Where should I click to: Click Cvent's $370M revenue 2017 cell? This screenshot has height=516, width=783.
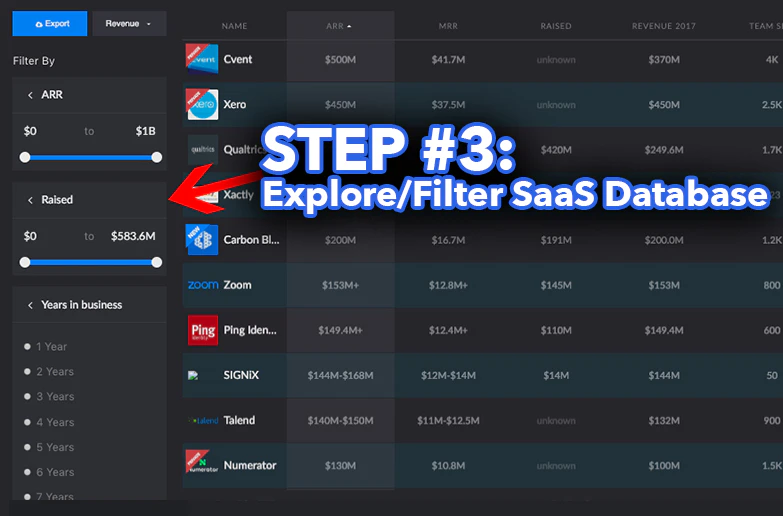[664, 60]
